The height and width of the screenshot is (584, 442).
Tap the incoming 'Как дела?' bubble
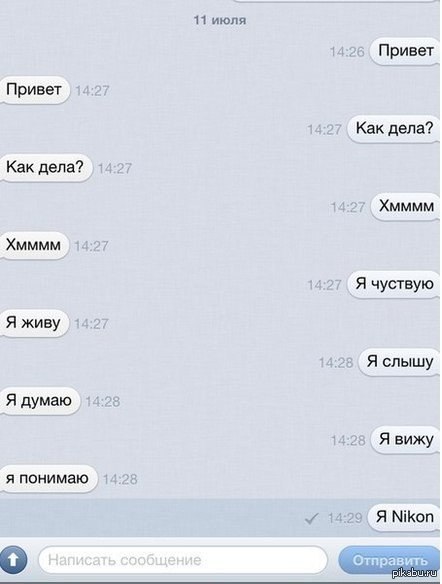45,167
